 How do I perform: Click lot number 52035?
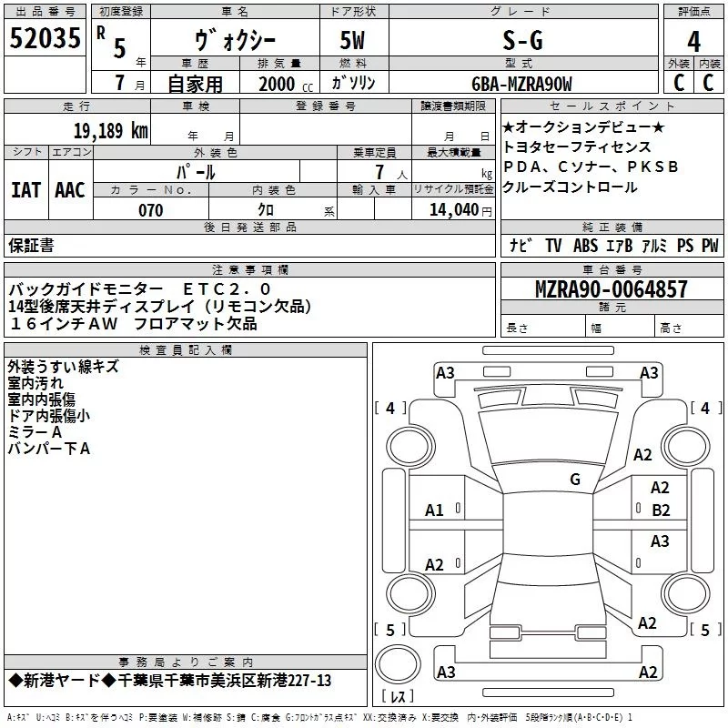point(45,37)
